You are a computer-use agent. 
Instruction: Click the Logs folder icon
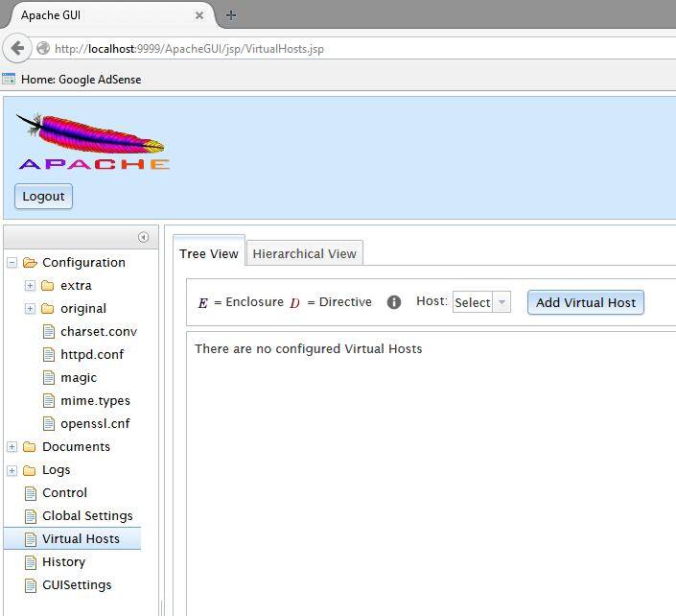pos(30,470)
